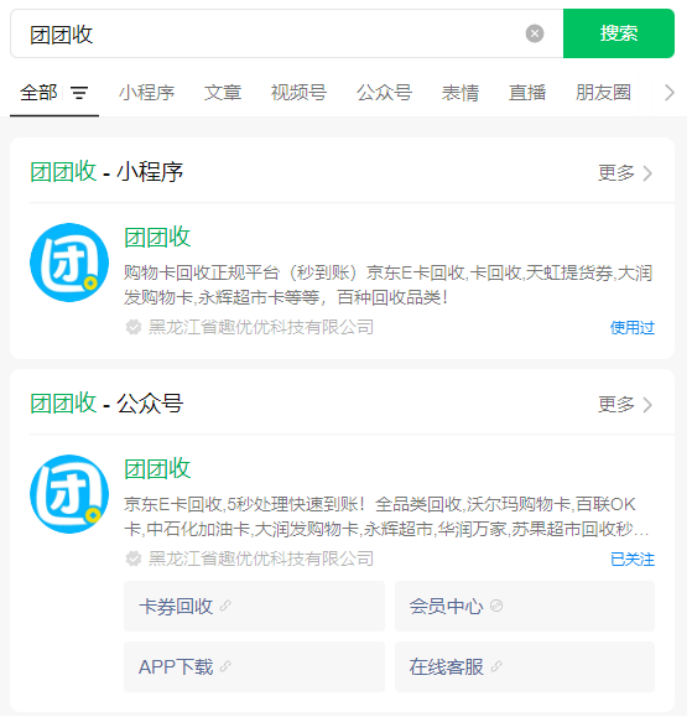
Task: Click the verified badge in the official account result
Action: point(133,559)
